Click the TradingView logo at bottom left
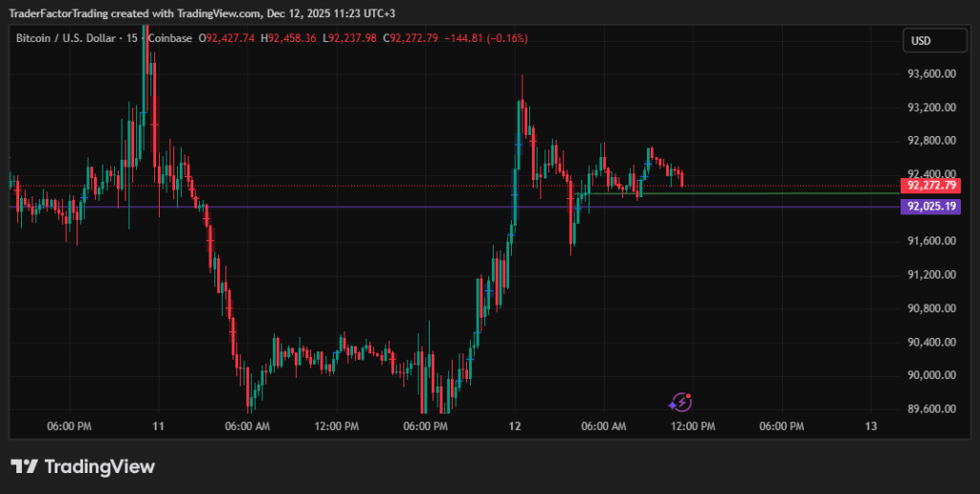Viewport: 980px width, 494px height. coord(82,466)
